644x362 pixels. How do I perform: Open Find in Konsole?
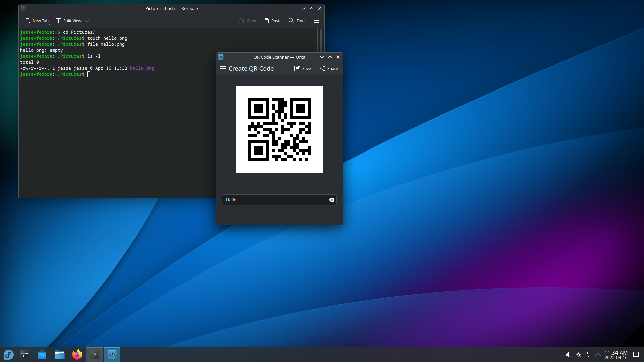[298, 21]
